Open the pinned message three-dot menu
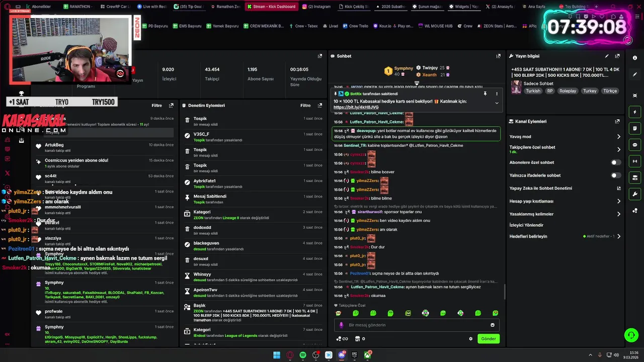644x362 pixels. coord(497,94)
